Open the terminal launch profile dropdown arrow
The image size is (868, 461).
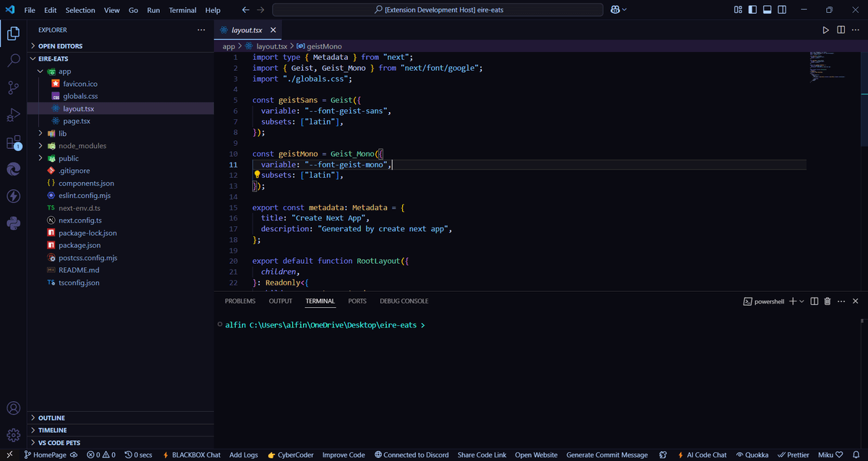click(801, 301)
